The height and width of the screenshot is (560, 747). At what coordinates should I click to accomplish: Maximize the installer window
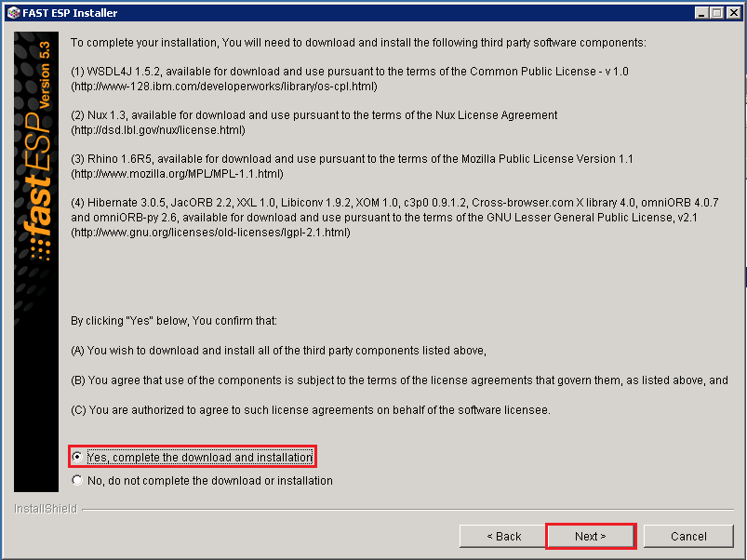click(x=717, y=12)
